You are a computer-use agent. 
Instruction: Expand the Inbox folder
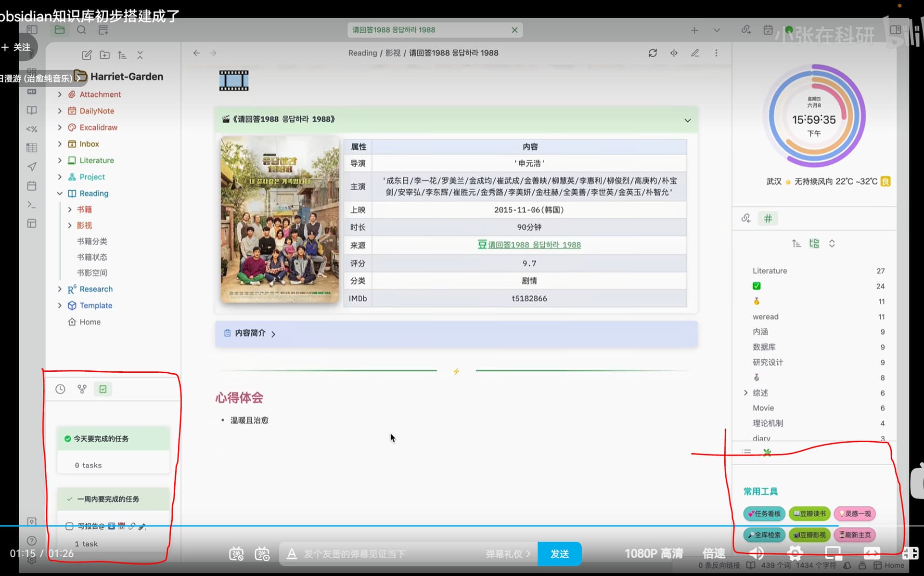click(60, 144)
